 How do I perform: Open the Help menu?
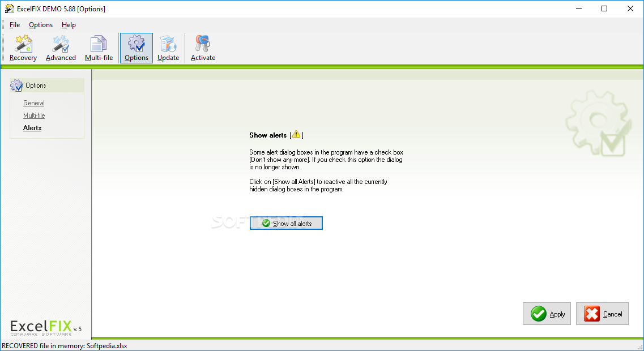(69, 25)
